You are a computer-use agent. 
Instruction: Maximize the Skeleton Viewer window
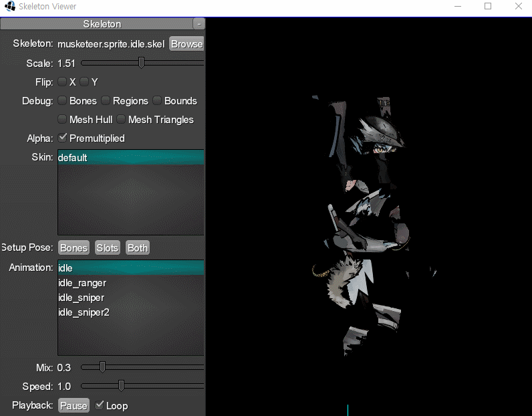[x=488, y=6]
